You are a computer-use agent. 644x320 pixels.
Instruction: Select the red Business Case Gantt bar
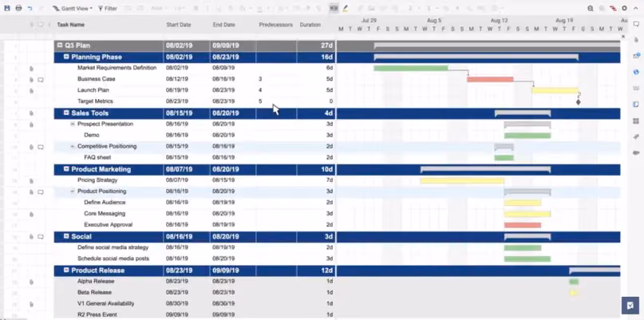[x=490, y=79]
